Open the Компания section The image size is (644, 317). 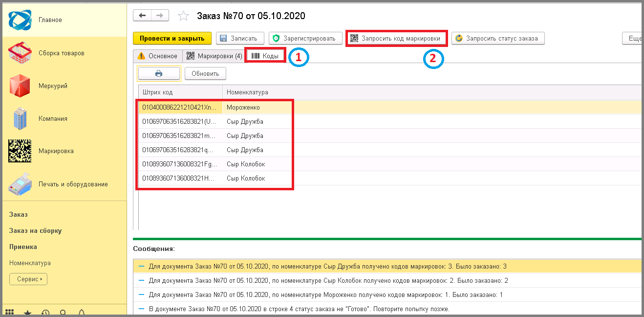click(64, 118)
